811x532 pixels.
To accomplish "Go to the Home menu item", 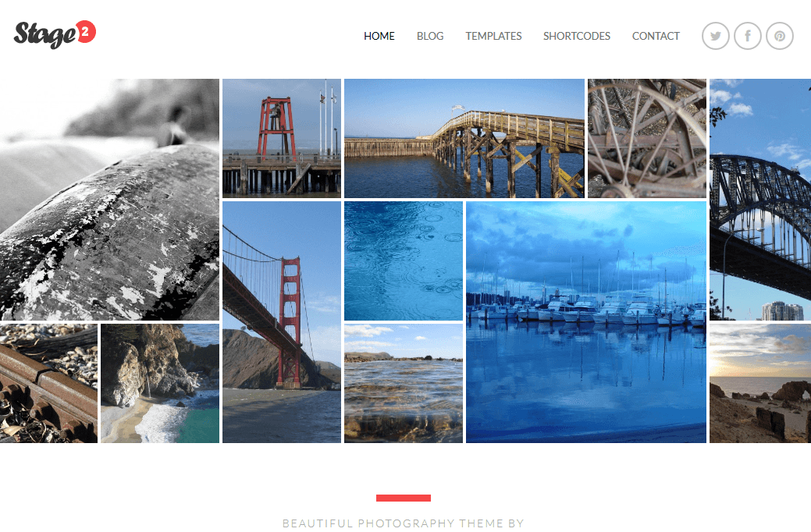I will click(379, 36).
